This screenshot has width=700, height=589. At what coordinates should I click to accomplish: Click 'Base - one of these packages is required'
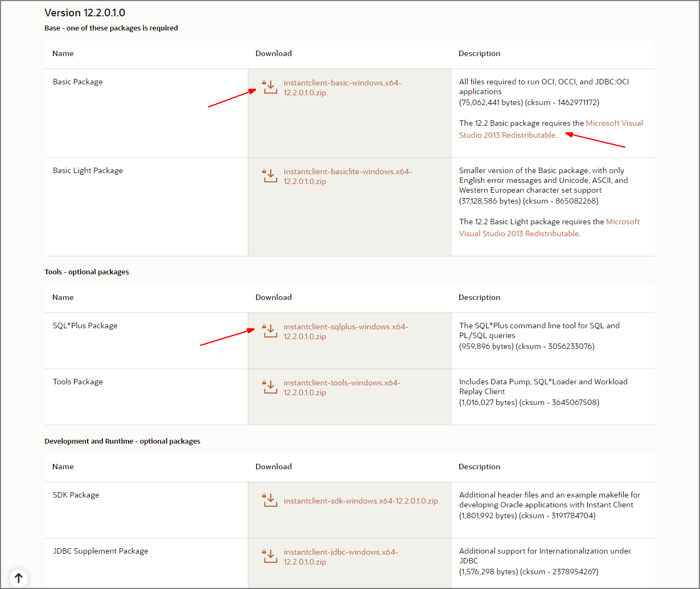click(111, 28)
